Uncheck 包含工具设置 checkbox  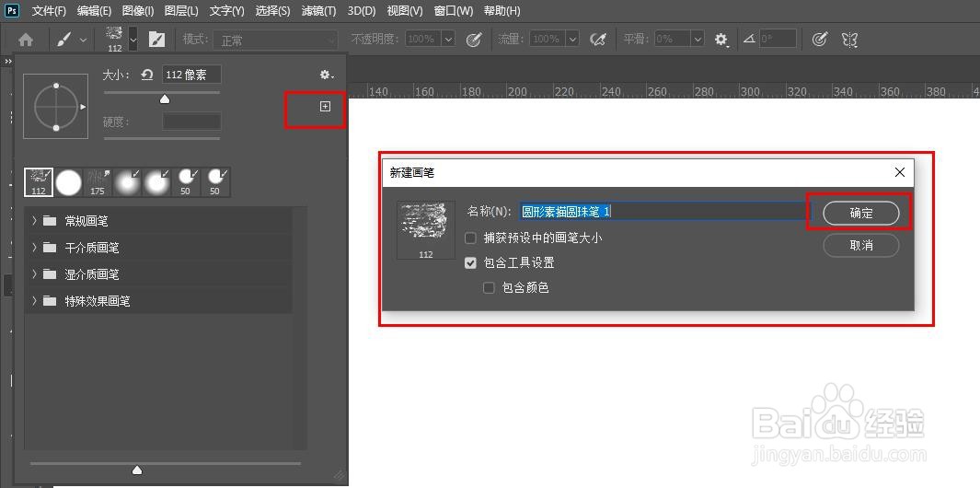click(470, 263)
